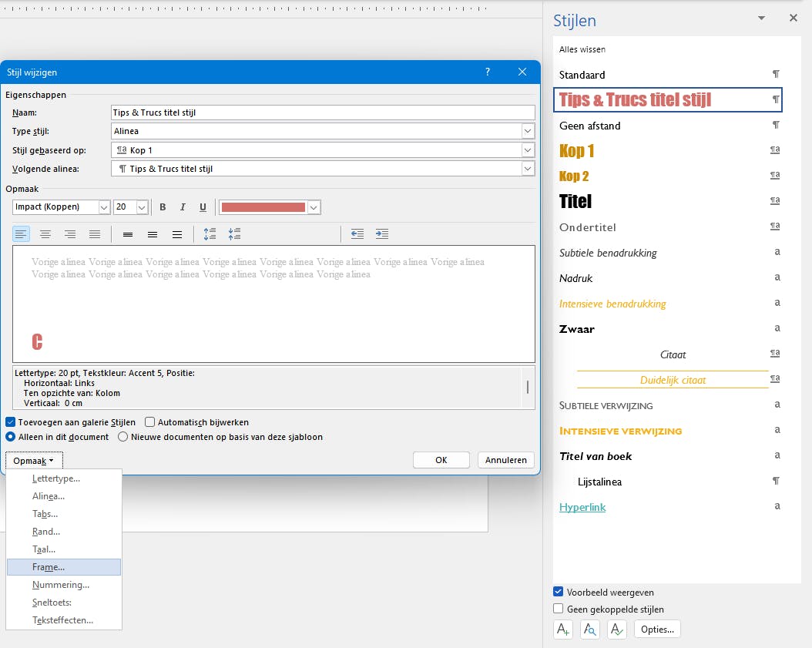
Task: Set single line spacing icon
Action: [x=128, y=234]
